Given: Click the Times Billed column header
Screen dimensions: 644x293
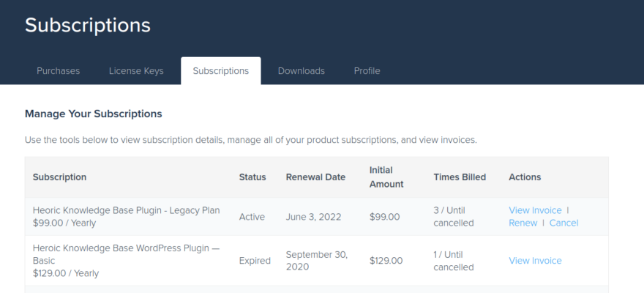Looking at the screenshot, I should pyautogui.click(x=460, y=177).
